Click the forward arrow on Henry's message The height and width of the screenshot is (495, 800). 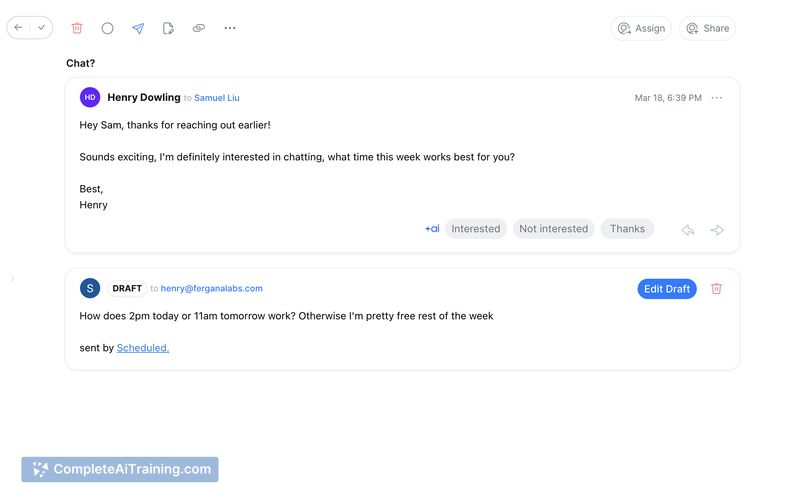coord(717,230)
